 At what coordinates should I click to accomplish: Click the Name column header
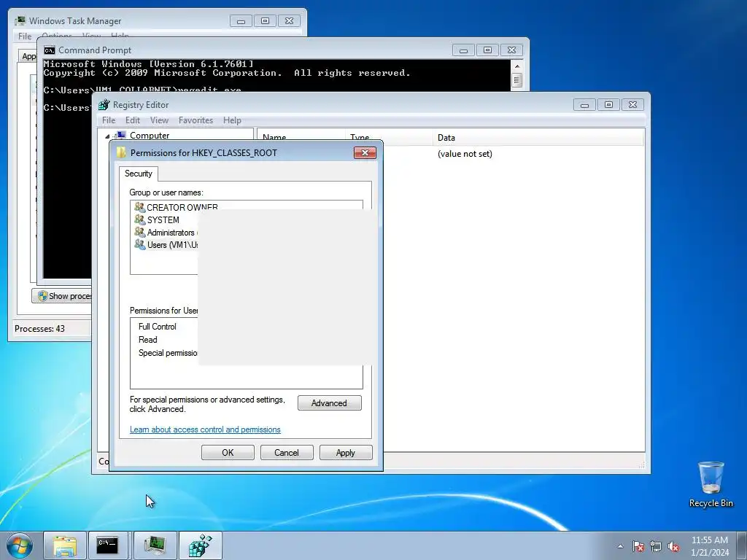(301, 137)
